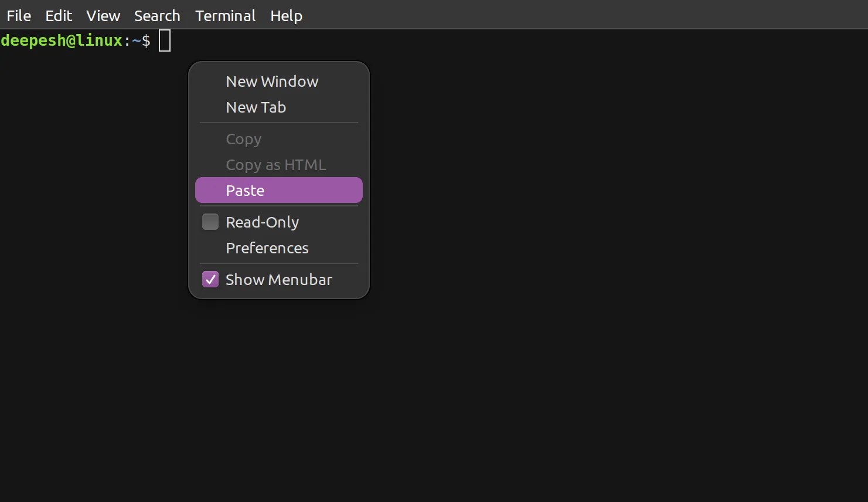Open the Help menu
868x502 pixels.
286,15
